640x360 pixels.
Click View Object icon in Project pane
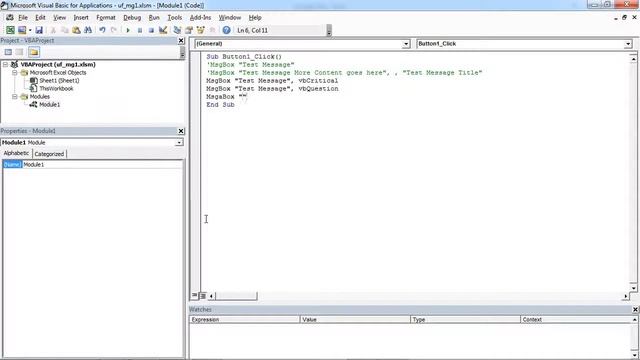click(x=20, y=52)
